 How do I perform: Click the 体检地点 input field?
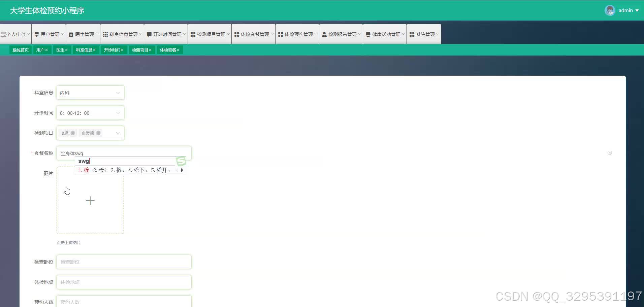coord(124,282)
